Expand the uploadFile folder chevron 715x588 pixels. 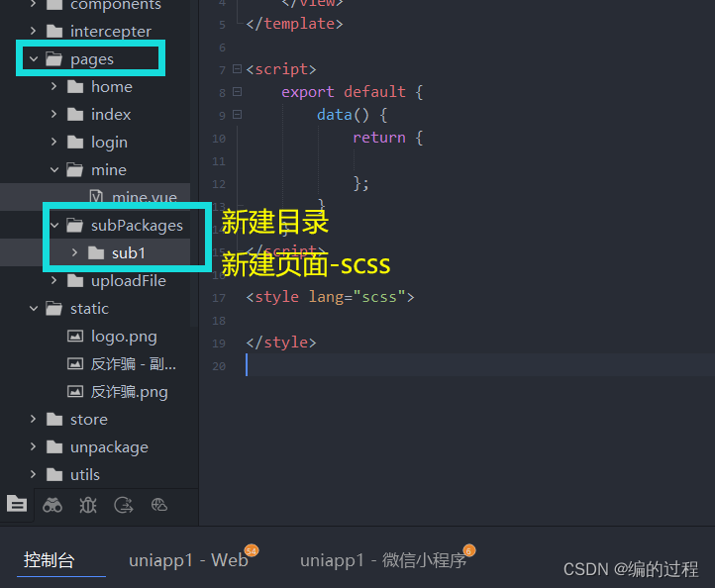click(53, 280)
